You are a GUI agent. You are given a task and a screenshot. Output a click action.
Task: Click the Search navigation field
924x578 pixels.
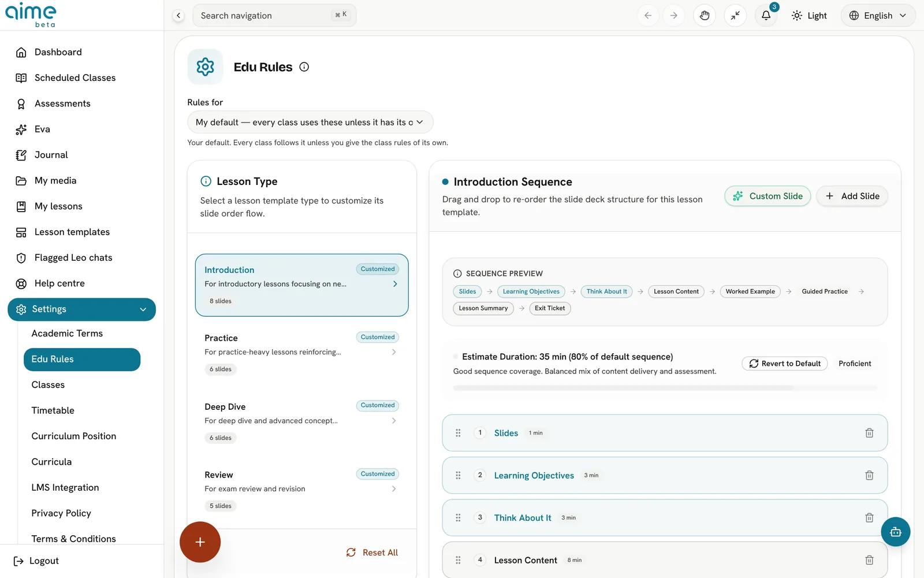click(274, 16)
